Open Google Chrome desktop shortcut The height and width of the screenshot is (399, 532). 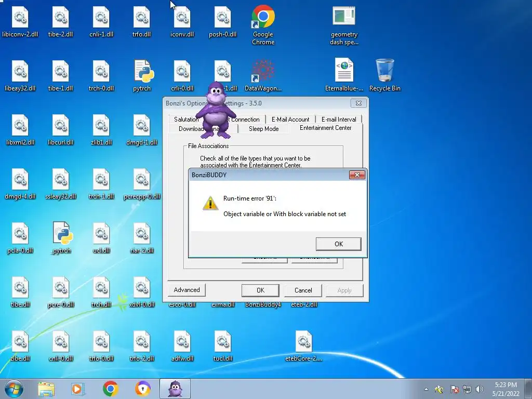[x=263, y=24]
